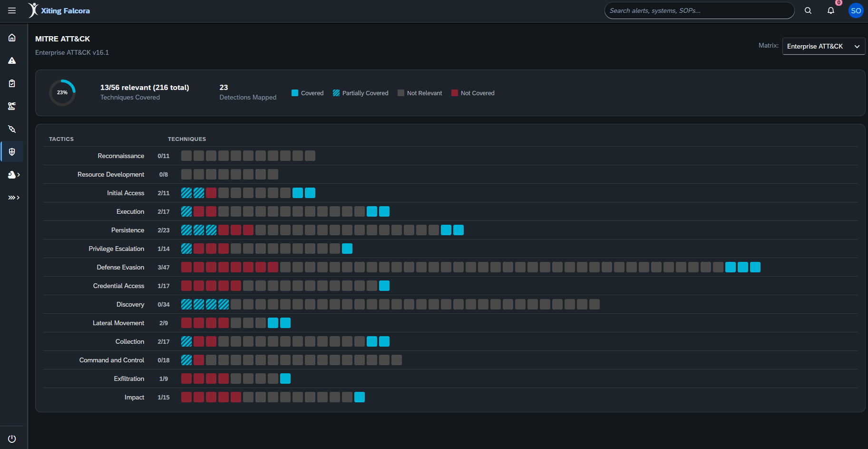
Task: Click the red not-covered cell in Initial Access
Action: pyautogui.click(x=211, y=193)
